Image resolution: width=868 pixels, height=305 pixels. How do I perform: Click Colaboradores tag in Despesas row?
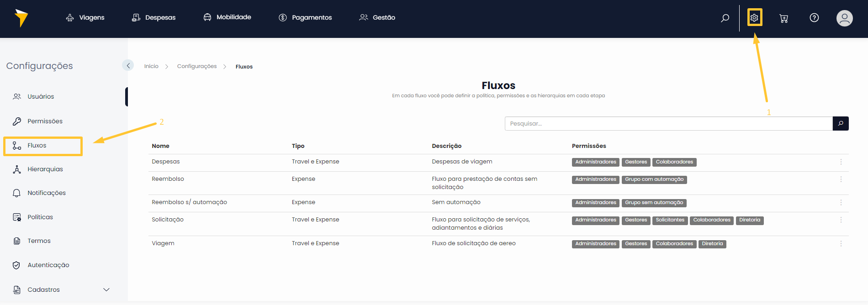(674, 162)
